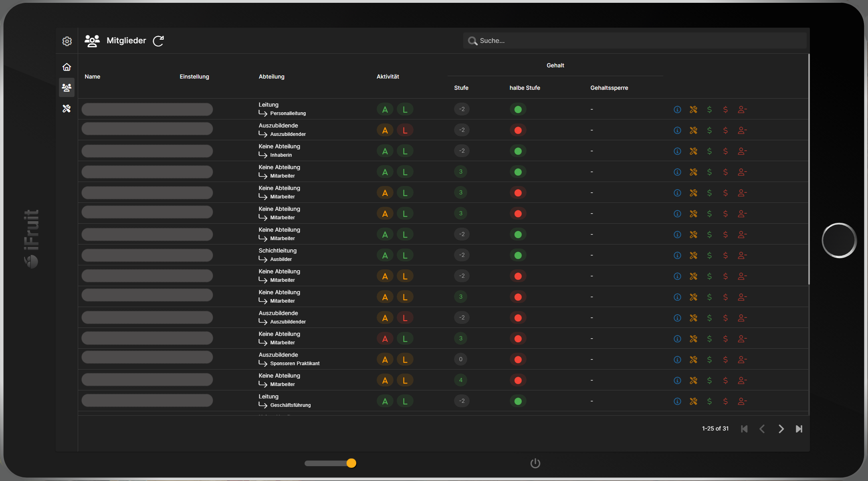The width and height of the screenshot is (868, 481).
Task: Open the tools sidebar icon
Action: coord(67,109)
